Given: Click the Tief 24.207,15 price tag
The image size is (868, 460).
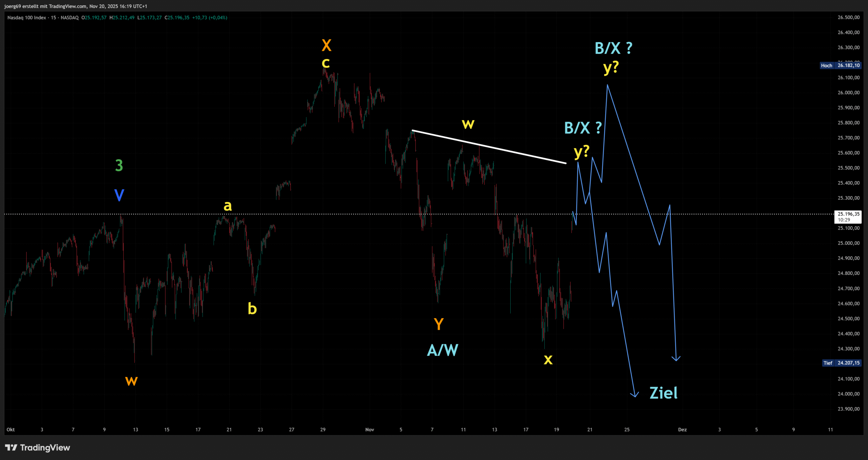Looking at the screenshot, I should coord(842,363).
